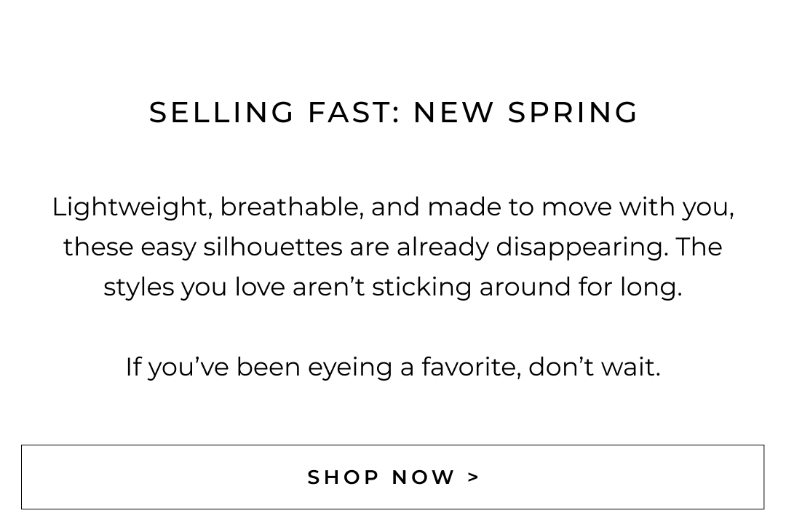Click 'these easy' at the line start
Image resolution: width=786 pixels, height=532 pixels.
point(130,247)
